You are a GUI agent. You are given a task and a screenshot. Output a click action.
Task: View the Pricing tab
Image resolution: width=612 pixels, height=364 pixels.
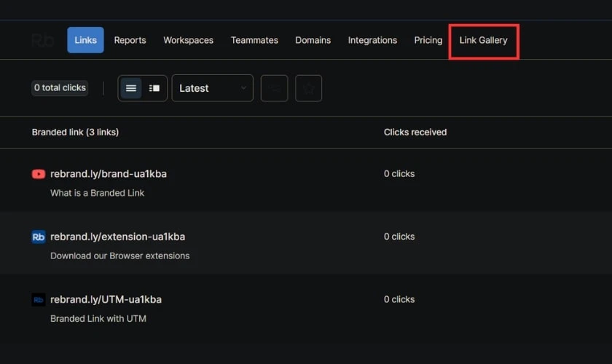428,40
